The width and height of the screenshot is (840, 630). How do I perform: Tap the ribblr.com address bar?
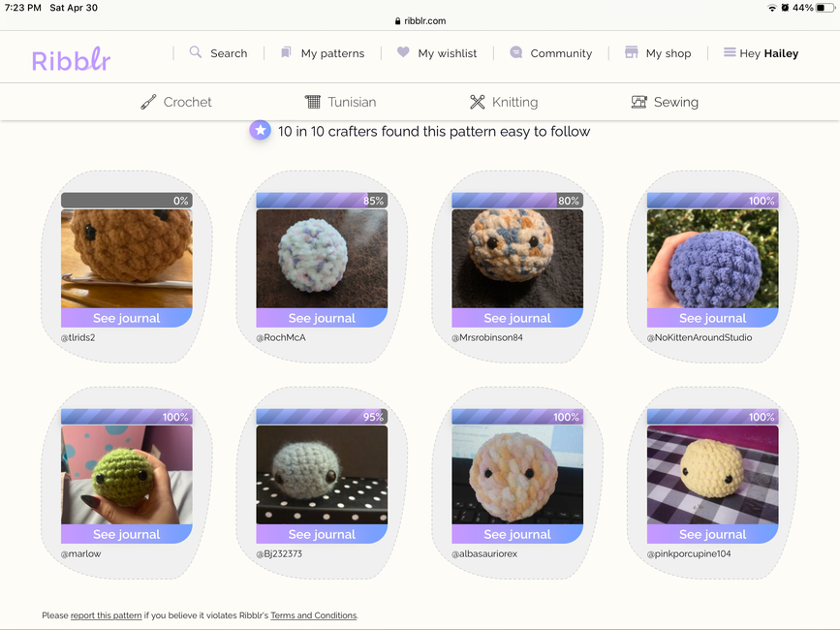tap(420, 20)
